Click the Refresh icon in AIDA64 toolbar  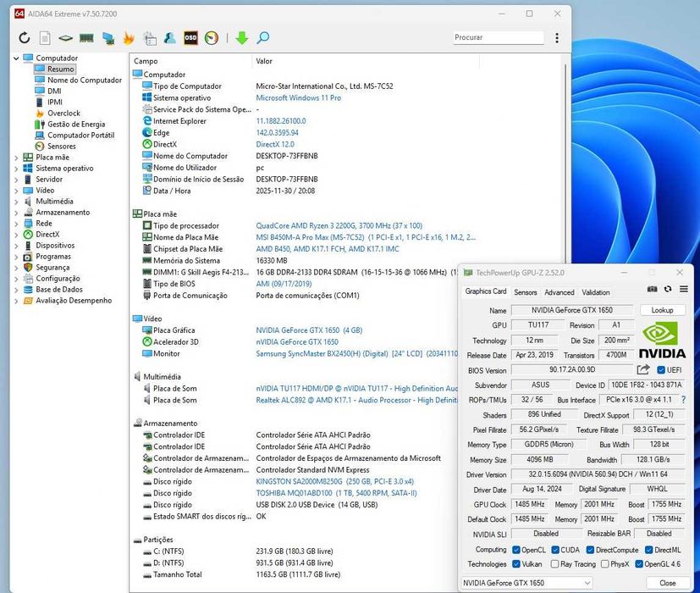(24, 38)
